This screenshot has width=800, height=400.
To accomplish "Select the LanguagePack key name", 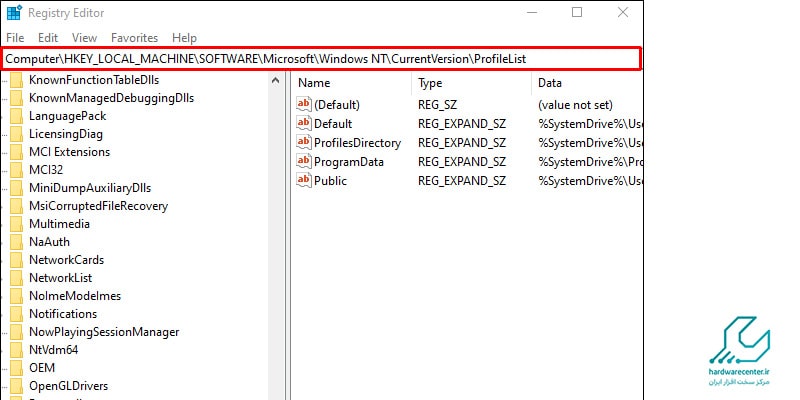I will [67, 116].
